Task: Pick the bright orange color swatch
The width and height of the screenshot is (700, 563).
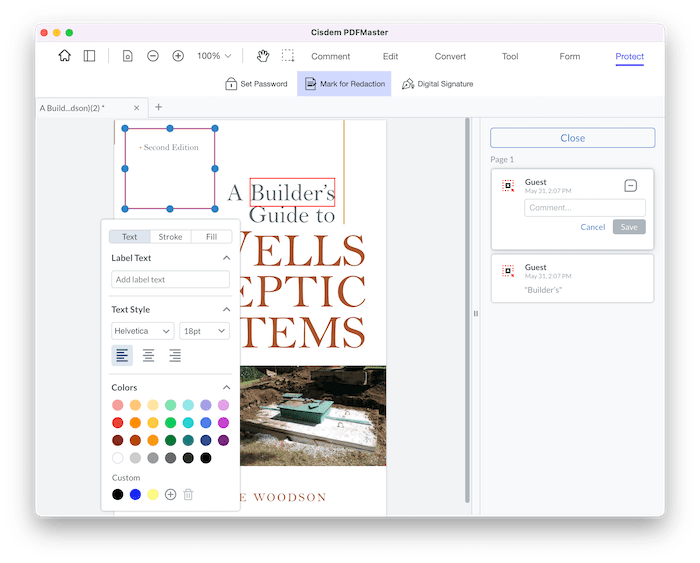Action: (x=135, y=422)
